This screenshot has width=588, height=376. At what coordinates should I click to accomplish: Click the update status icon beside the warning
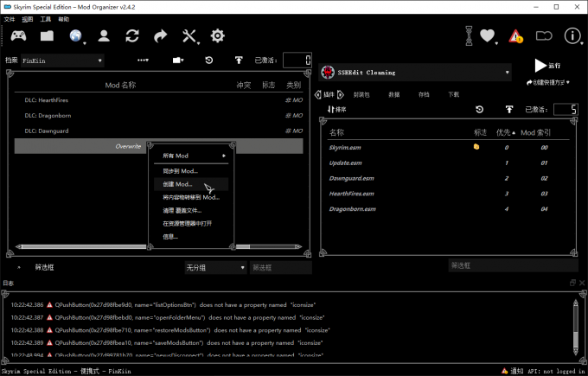544,36
